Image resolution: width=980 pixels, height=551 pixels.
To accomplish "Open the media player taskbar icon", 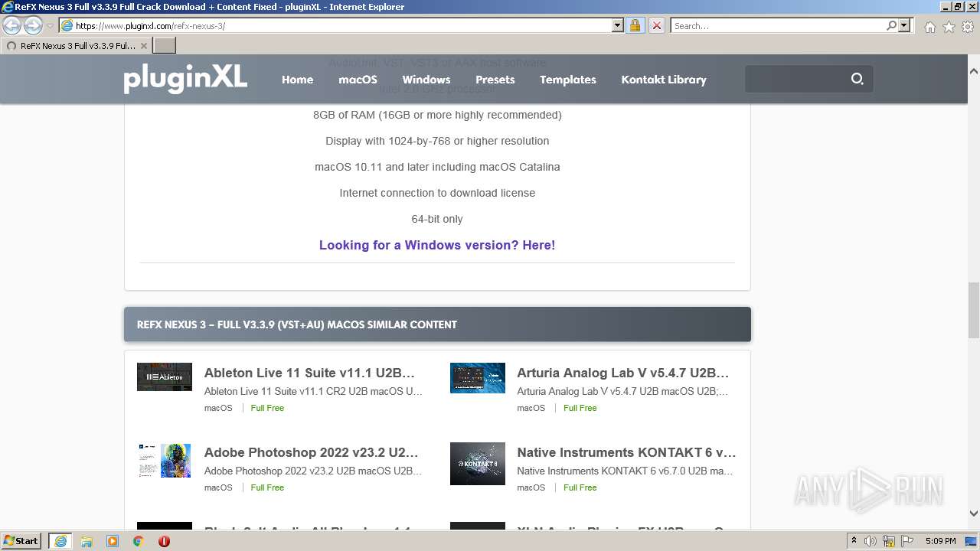I will [x=113, y=541].
